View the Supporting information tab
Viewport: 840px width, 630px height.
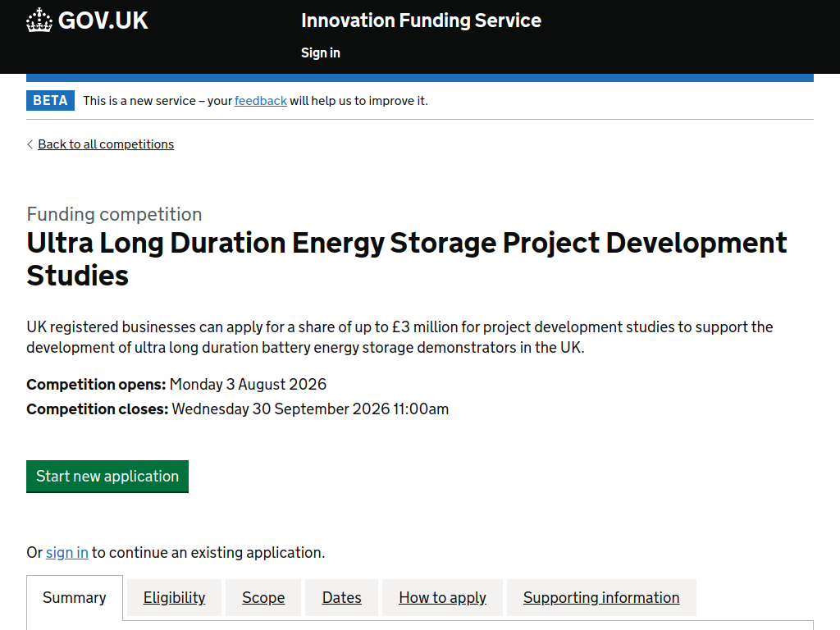(x=601, y=598)
